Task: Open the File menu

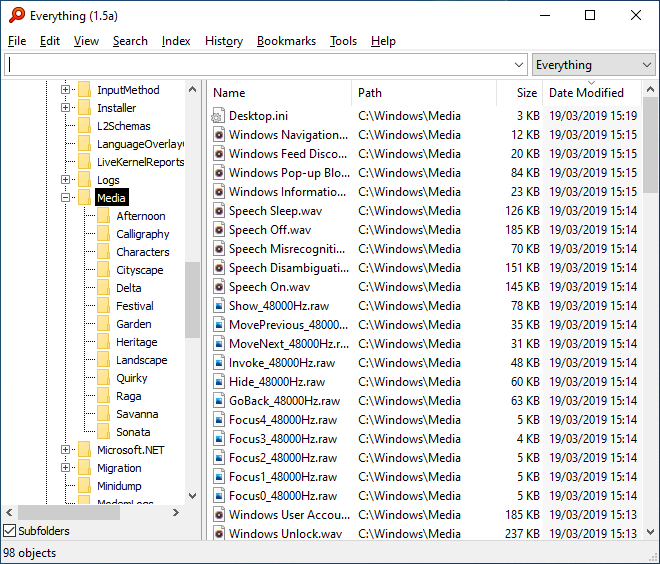Action: tap(17, 41)
